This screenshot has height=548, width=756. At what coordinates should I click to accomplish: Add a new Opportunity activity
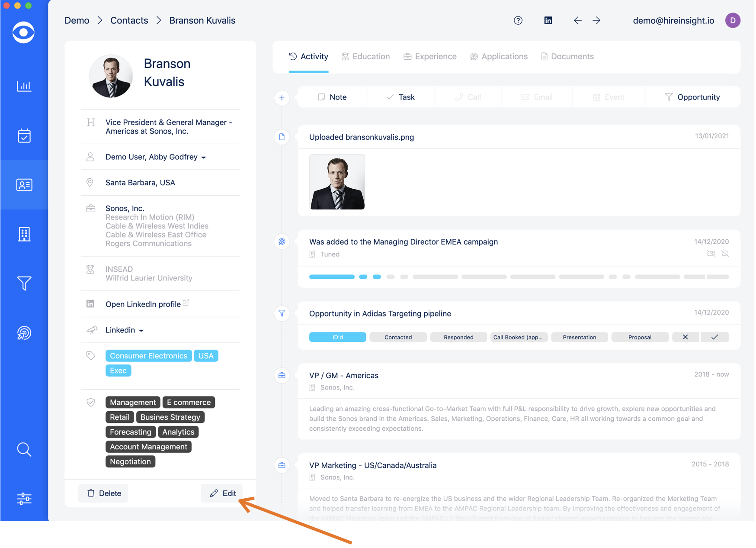[692, 97]
